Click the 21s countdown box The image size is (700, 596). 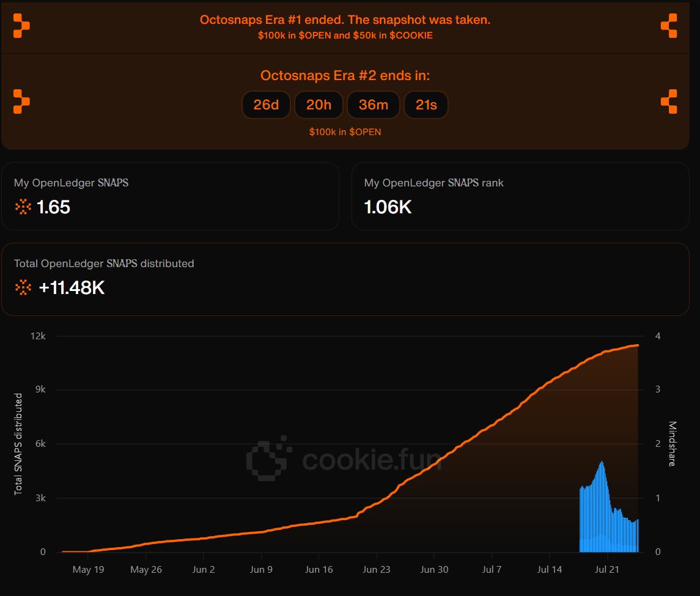tap(426, 105)
